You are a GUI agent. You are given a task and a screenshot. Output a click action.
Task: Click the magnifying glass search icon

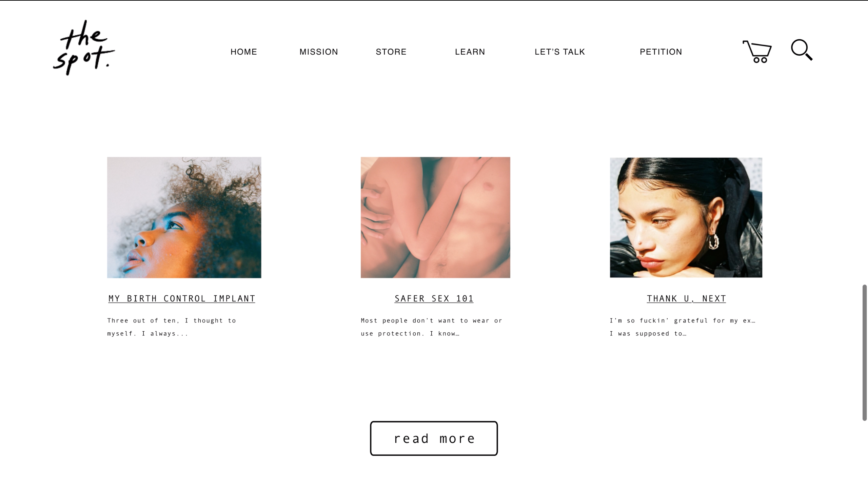[x=802, y=50]
